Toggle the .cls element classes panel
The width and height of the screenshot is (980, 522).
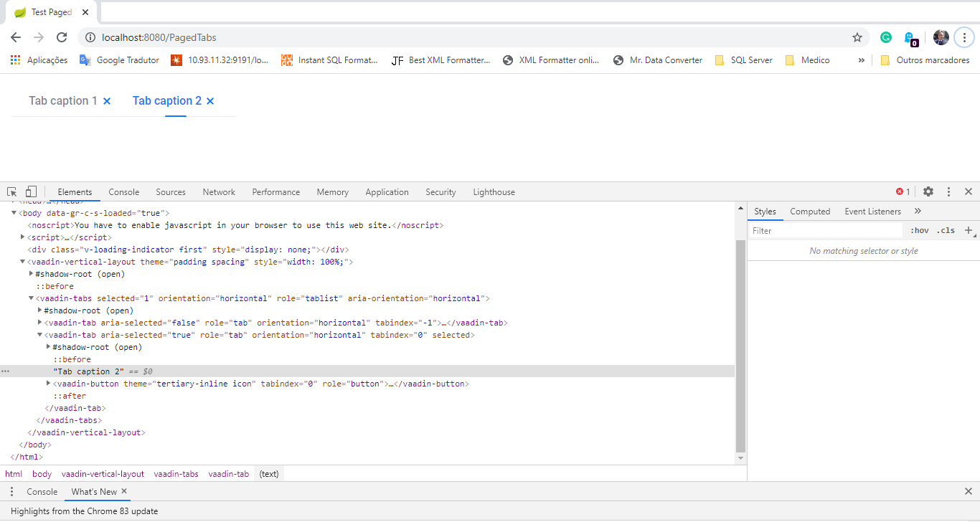click(x=946, y=231)
